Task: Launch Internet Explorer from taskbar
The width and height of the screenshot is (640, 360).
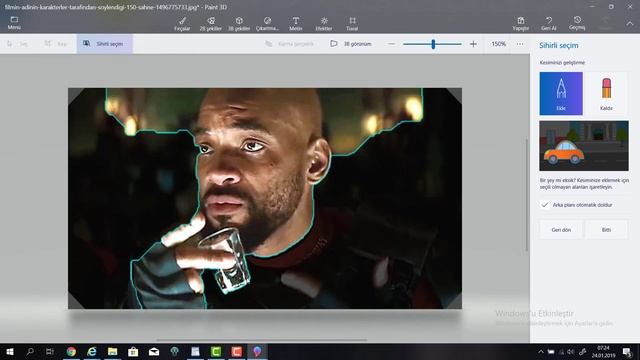Action: tap(92, 352)
